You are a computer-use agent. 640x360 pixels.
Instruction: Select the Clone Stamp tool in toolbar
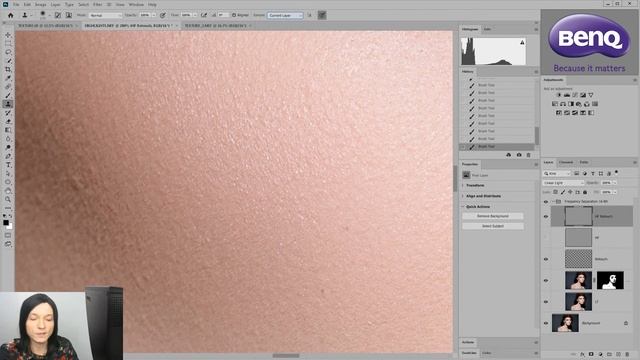click(x=8, y=104)
